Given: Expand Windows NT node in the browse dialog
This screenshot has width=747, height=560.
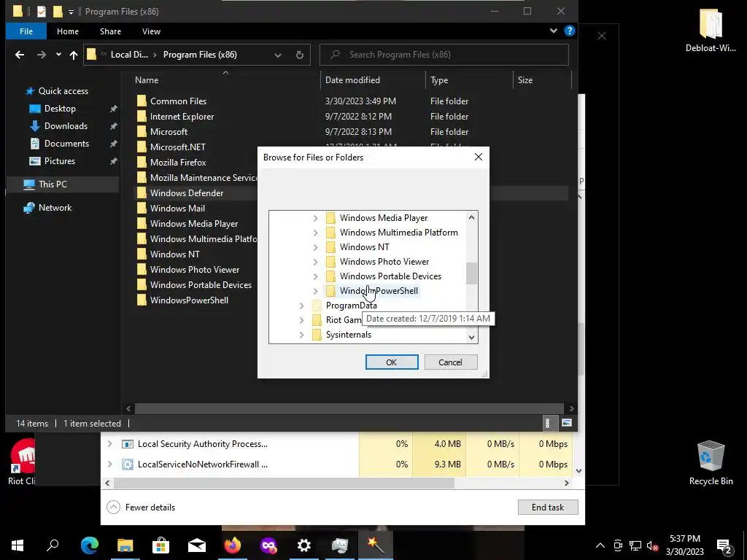Looking at the screenshot, I should pos(315,247).
